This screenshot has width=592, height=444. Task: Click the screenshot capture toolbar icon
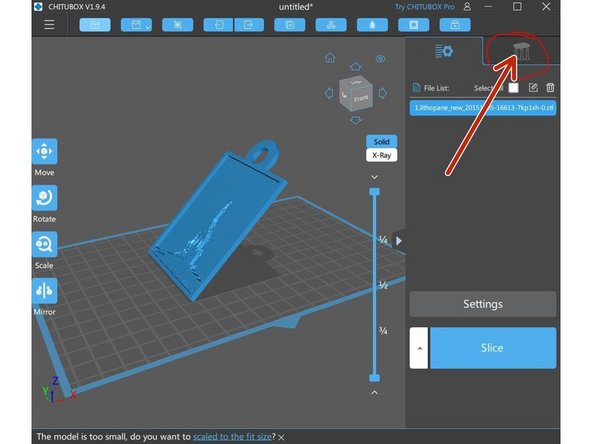tap(177, 25)
